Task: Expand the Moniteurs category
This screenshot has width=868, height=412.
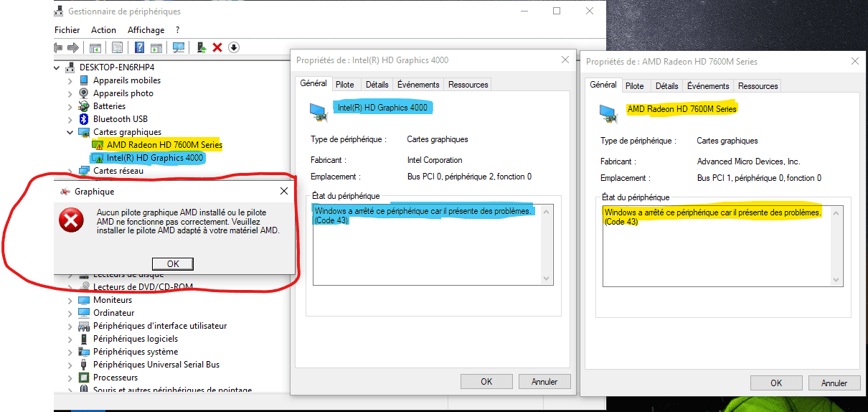Action: coord(70,300)
